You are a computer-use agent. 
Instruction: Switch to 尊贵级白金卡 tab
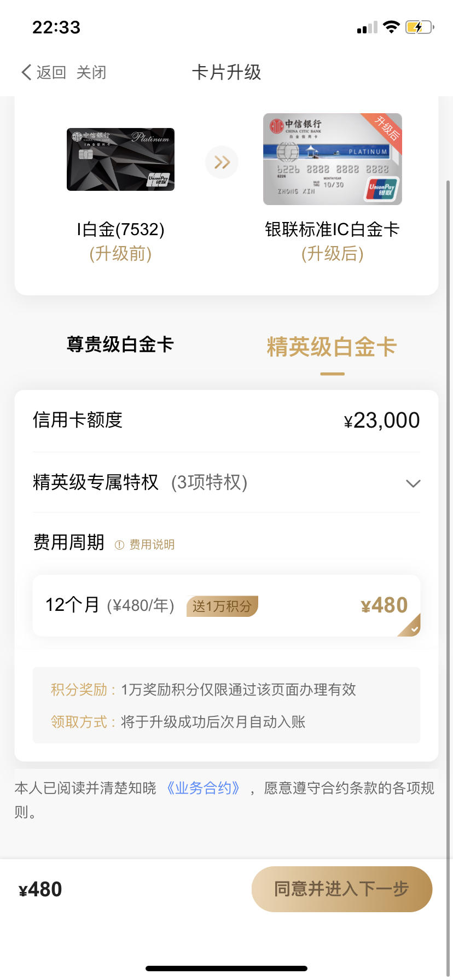(x=120, y=345)
